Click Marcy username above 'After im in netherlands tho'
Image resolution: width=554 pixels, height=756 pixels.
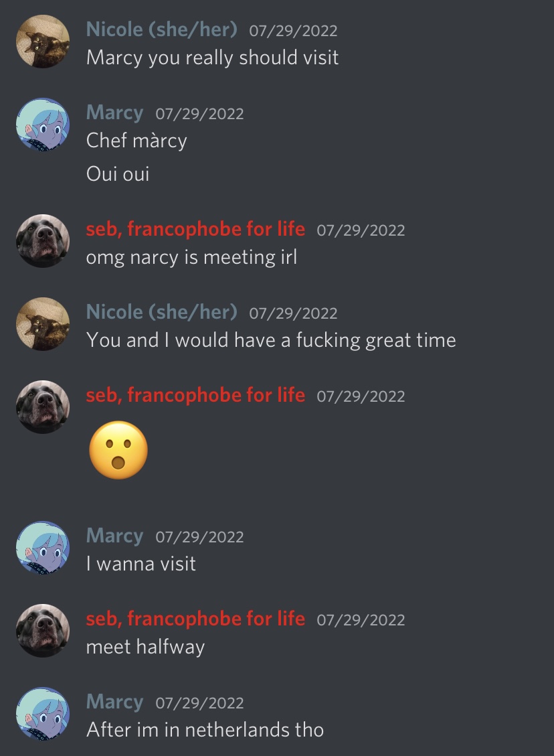point(114,702)
